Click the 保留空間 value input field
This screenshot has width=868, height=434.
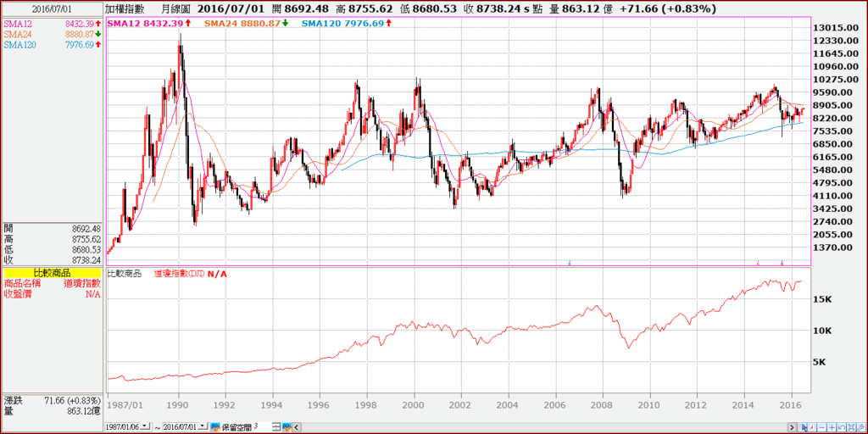263,427
